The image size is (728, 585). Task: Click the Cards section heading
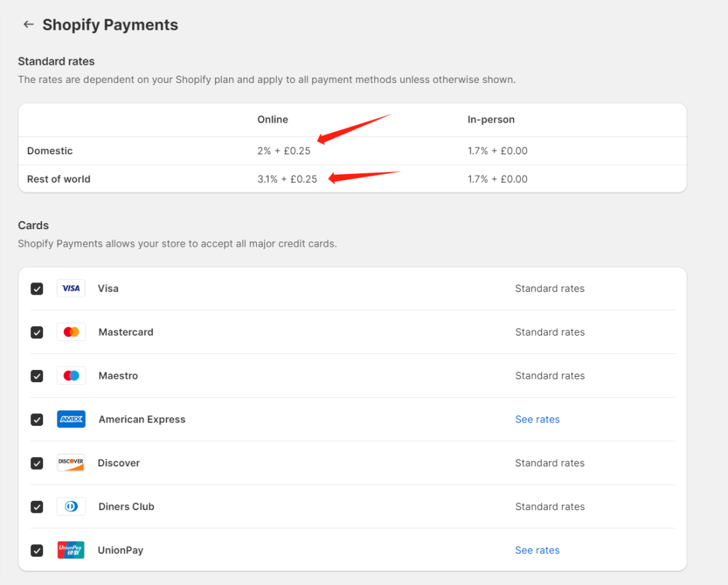pyautogui.click(x=33, y=225)
